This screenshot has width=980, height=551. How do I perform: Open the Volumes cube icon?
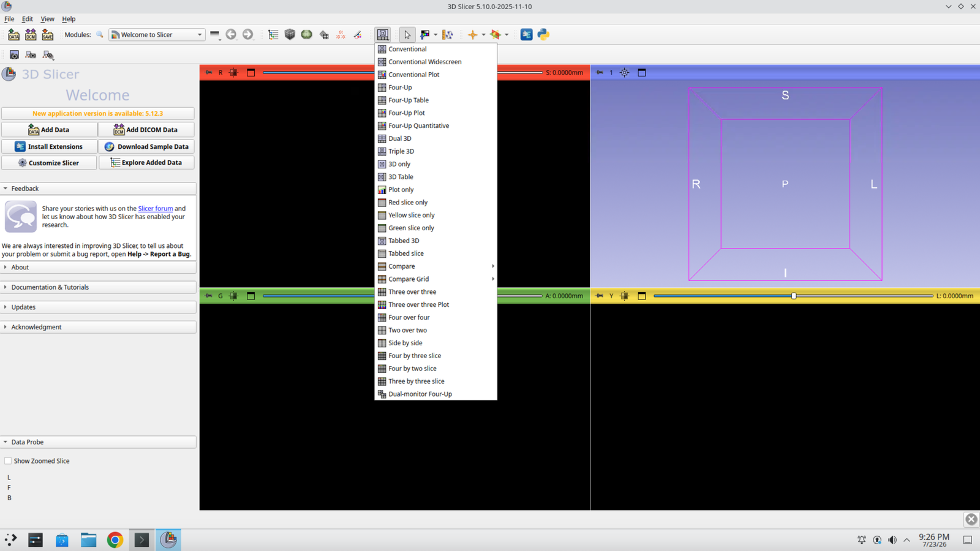tap(290, 35)
